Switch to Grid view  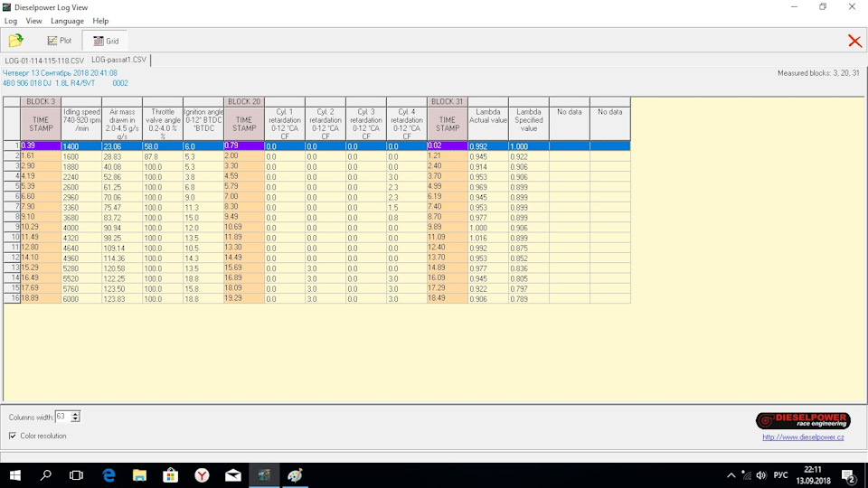pyautogui.click(x=105, y=41)
